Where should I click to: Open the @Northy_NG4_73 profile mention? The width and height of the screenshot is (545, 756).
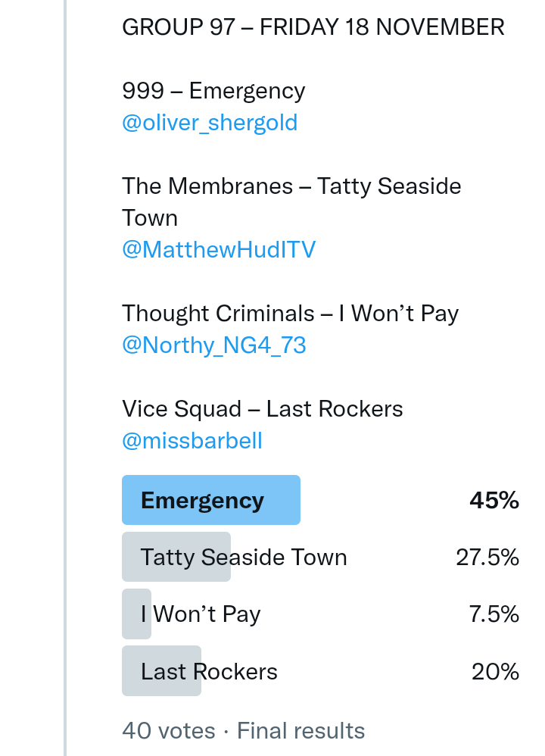214,345
